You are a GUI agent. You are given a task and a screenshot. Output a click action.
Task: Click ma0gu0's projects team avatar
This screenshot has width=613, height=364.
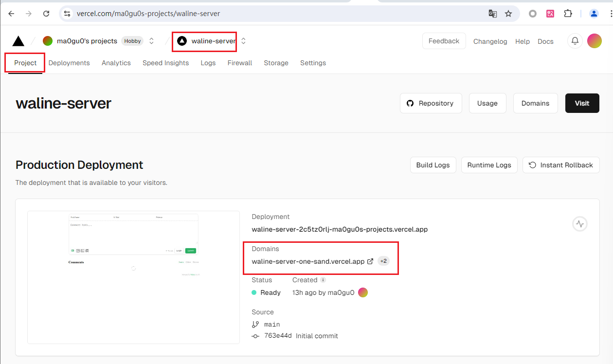click(48, 41)
